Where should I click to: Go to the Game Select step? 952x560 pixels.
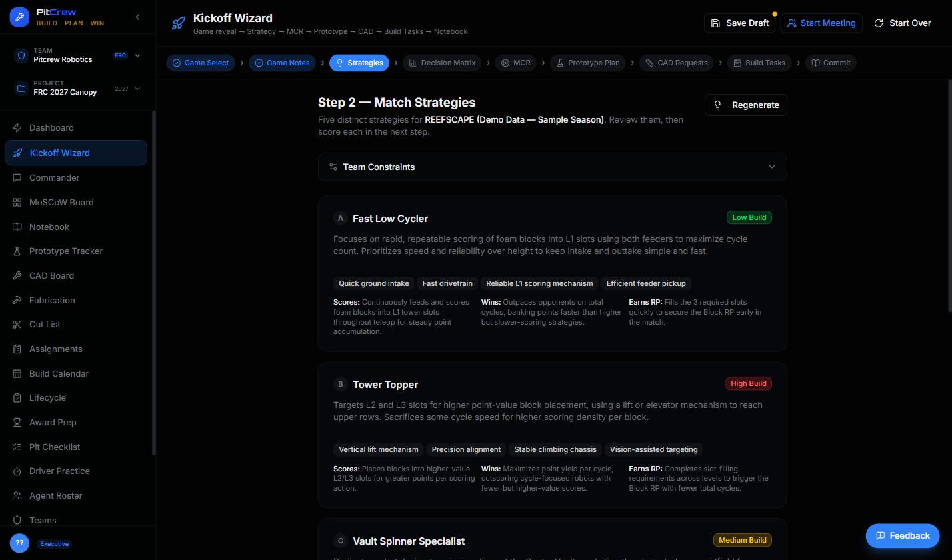tap(200, 63)
